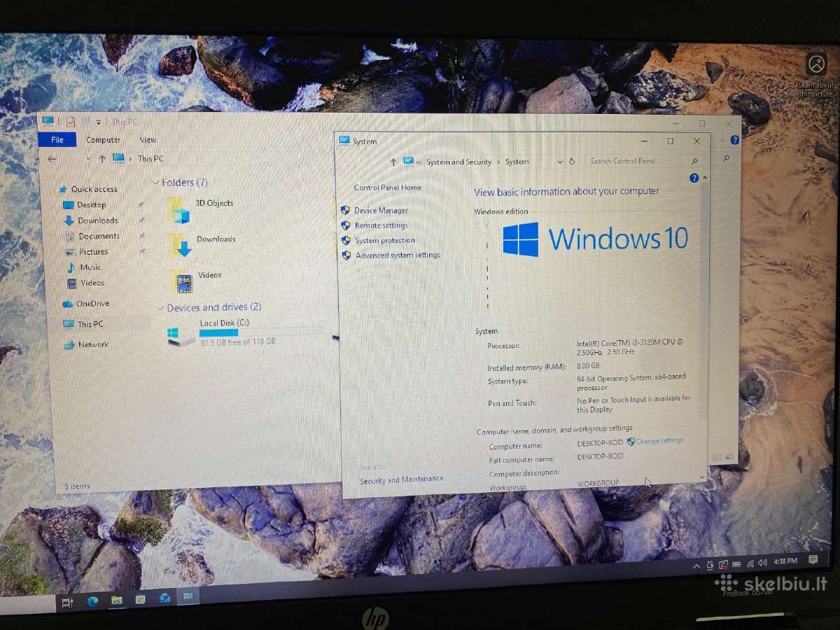Open Microsoft Store from taskbar
This screenshot has height=630, width=840.
(x=140, y=599)
